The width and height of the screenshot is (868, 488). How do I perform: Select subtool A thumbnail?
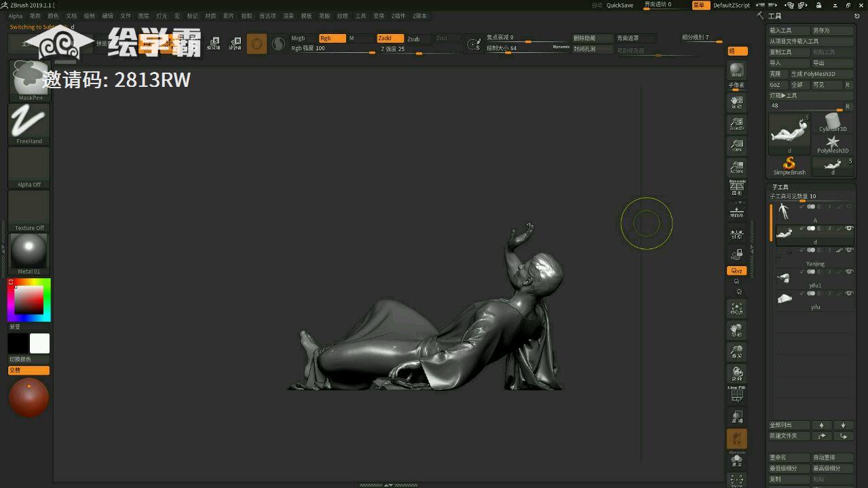click(785, 212)
